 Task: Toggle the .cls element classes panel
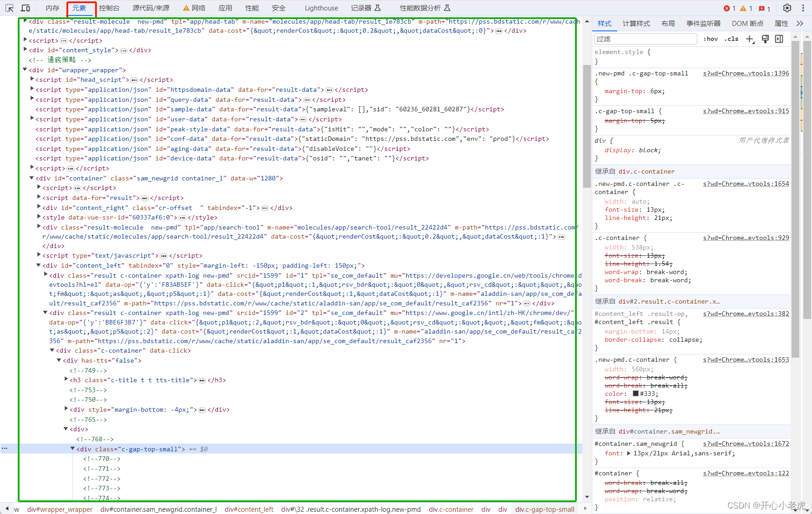click(731, 39)
